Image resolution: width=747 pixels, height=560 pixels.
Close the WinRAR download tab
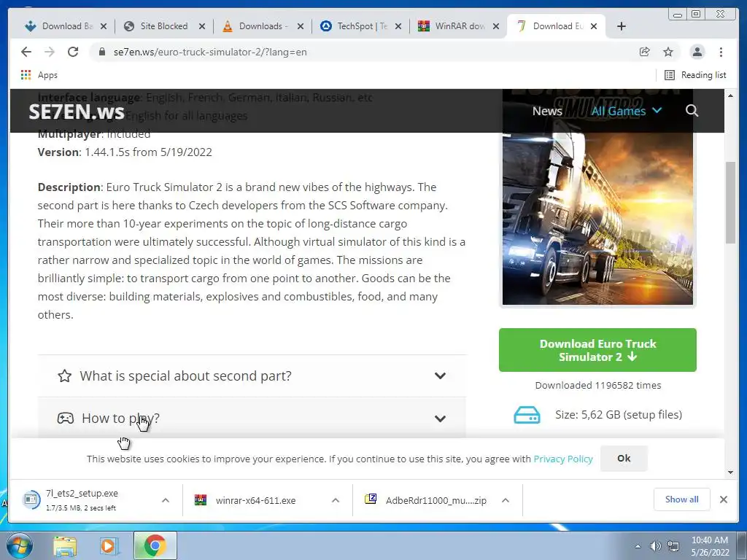pyautogui.click(x=496, y=26)
